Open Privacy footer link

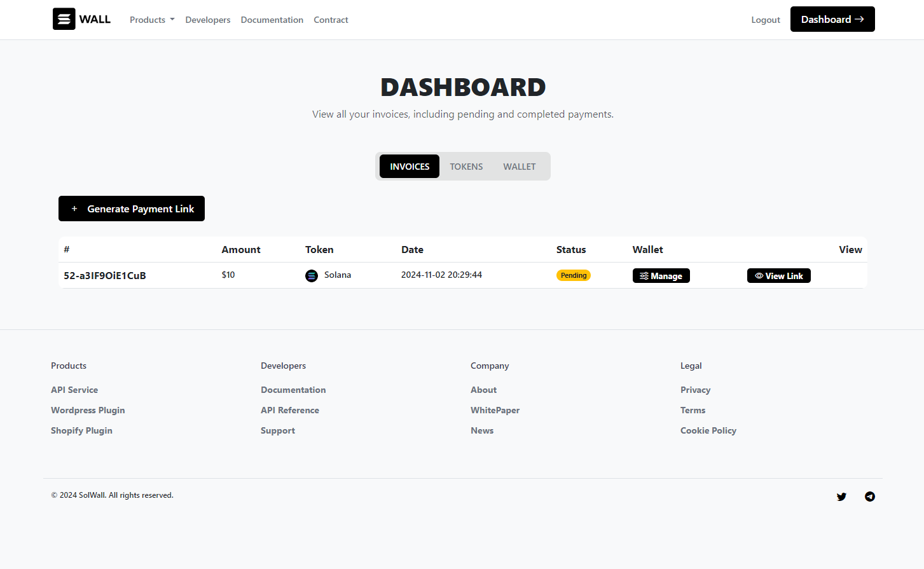tap(695, 390)
